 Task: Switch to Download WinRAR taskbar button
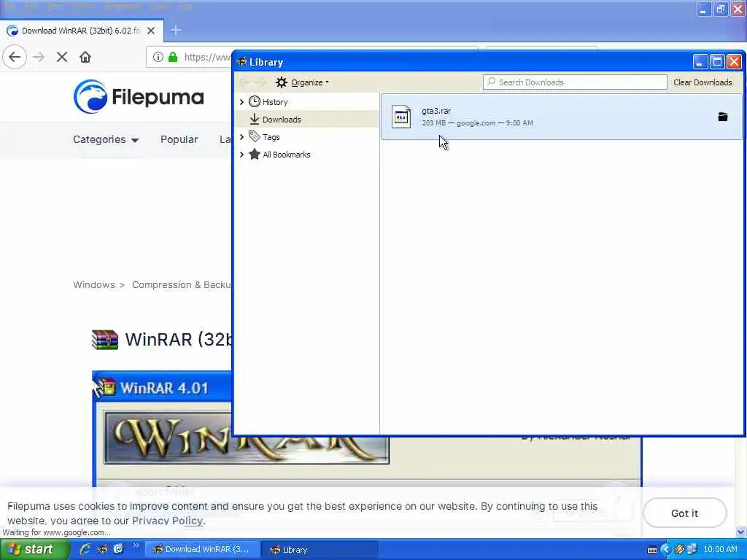pos(203,550)
